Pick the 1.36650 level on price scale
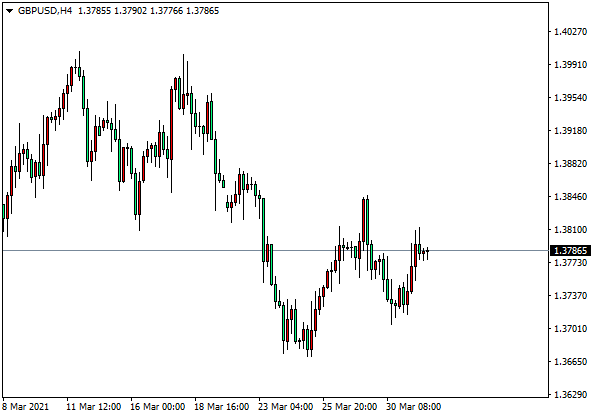594x418 pixels. (570, 362)
